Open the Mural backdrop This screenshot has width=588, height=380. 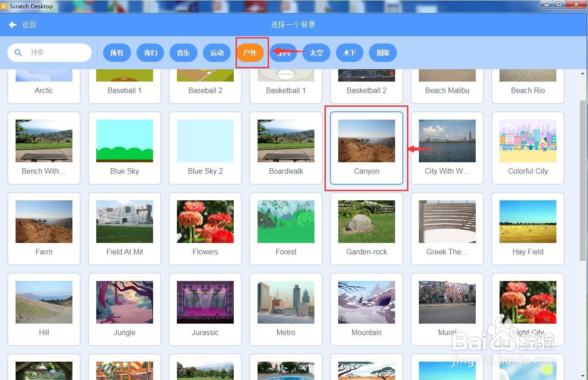coord(447,309)
